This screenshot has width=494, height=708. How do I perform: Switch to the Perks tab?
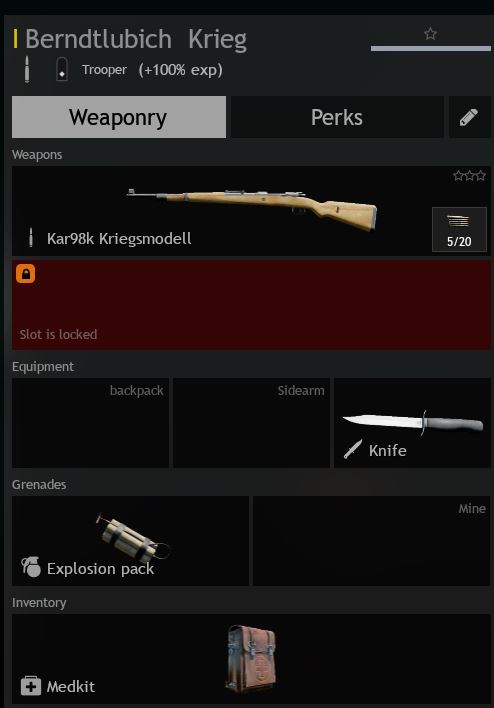point(337,117)
